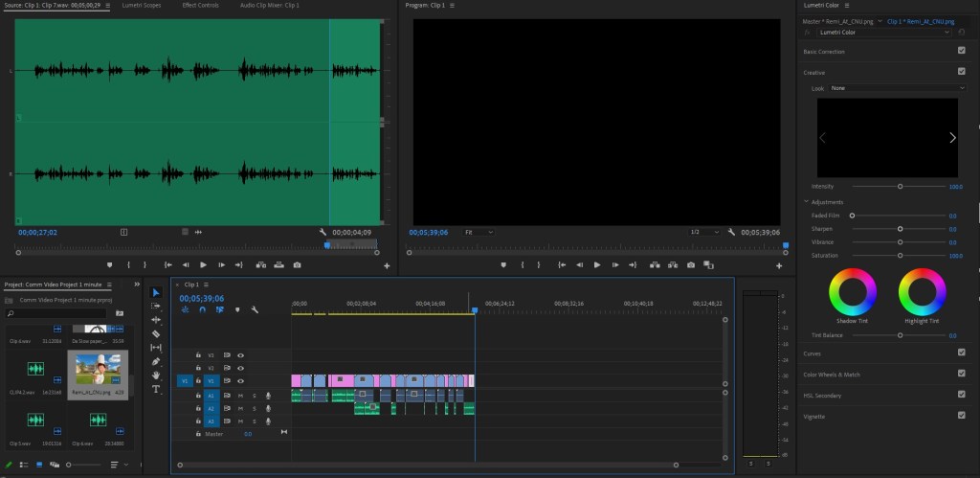Select the Type tool

(156, 389)
